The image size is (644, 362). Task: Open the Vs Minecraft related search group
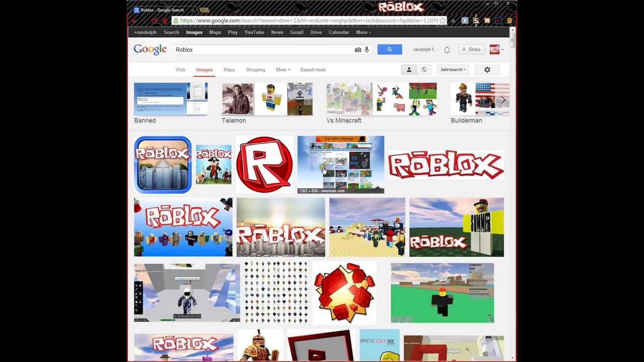click(381, 103)
